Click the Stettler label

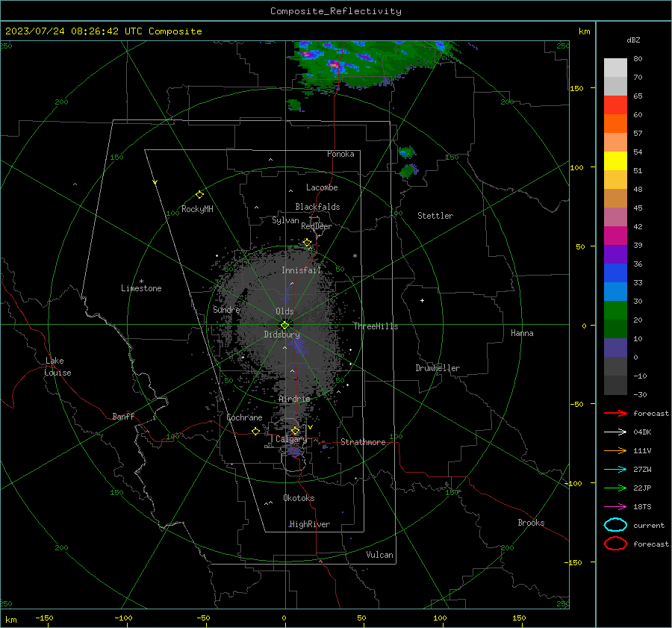[x=435, y=216]
